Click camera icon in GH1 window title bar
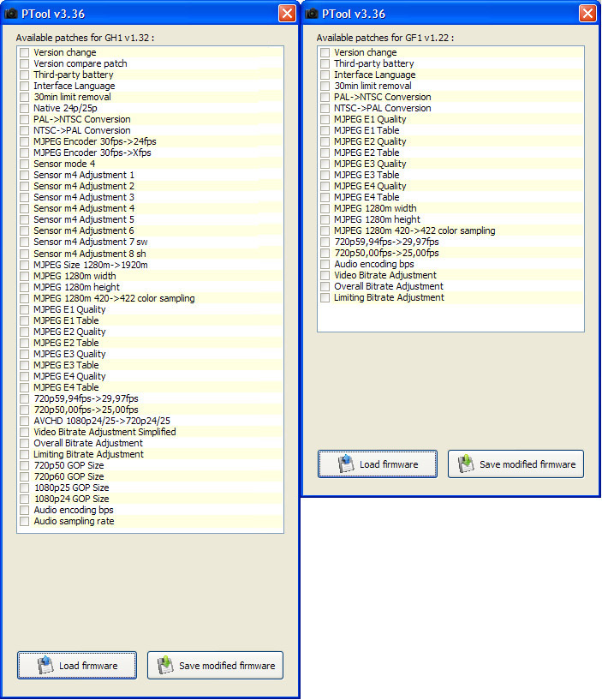602x700 pixels. tap(11, 14)
